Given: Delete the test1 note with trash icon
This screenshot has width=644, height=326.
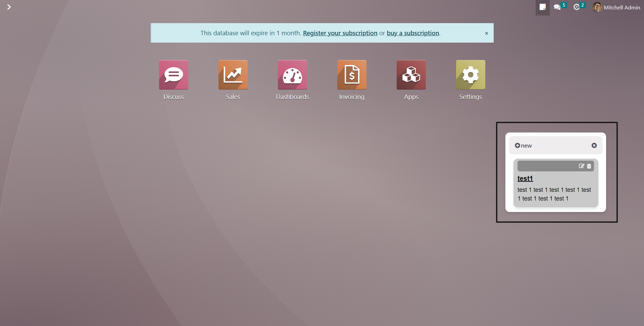Looking at the screenshot, I should pos(589,166).
